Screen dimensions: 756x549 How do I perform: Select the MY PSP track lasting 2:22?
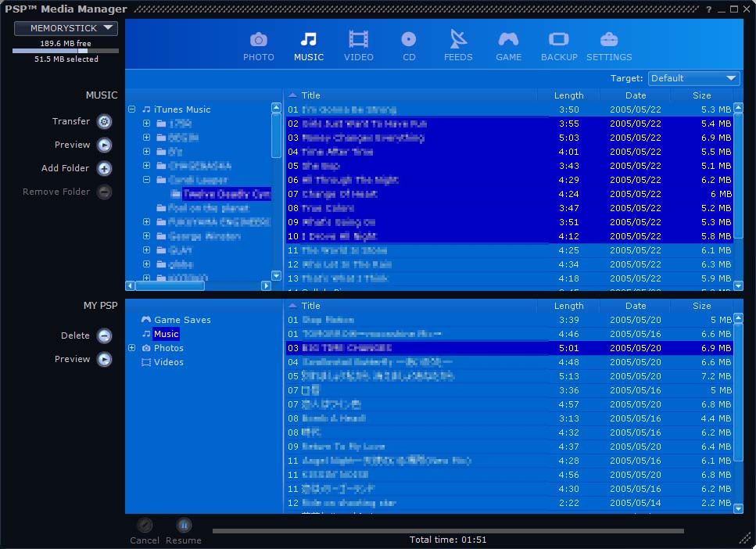click(x=509, y=503)
